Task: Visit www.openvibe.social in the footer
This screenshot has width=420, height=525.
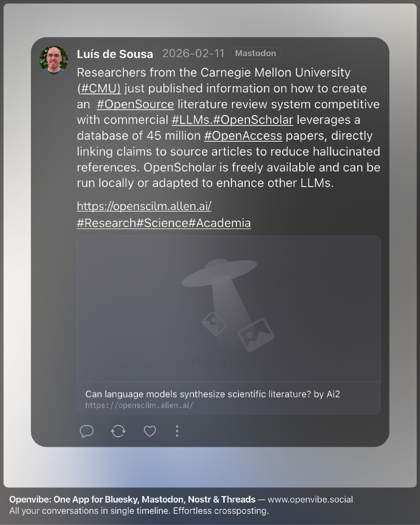Action: click(x=310, y=500)
